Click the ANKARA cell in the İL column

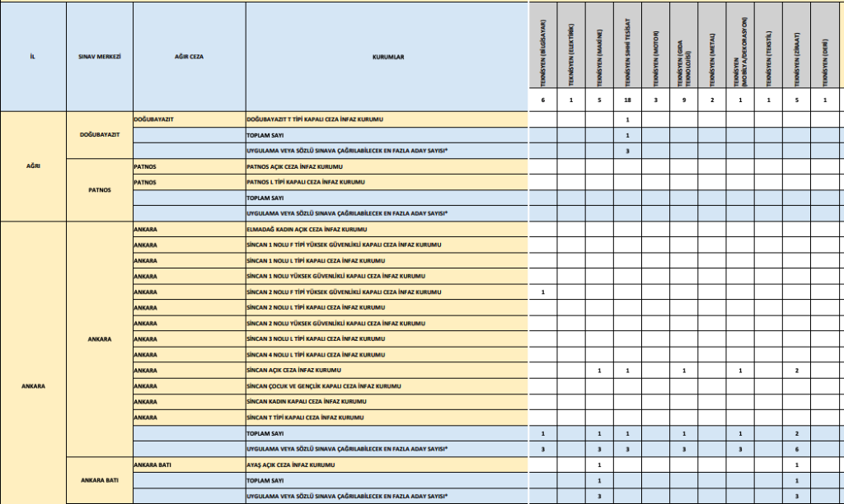pos(32,385)
